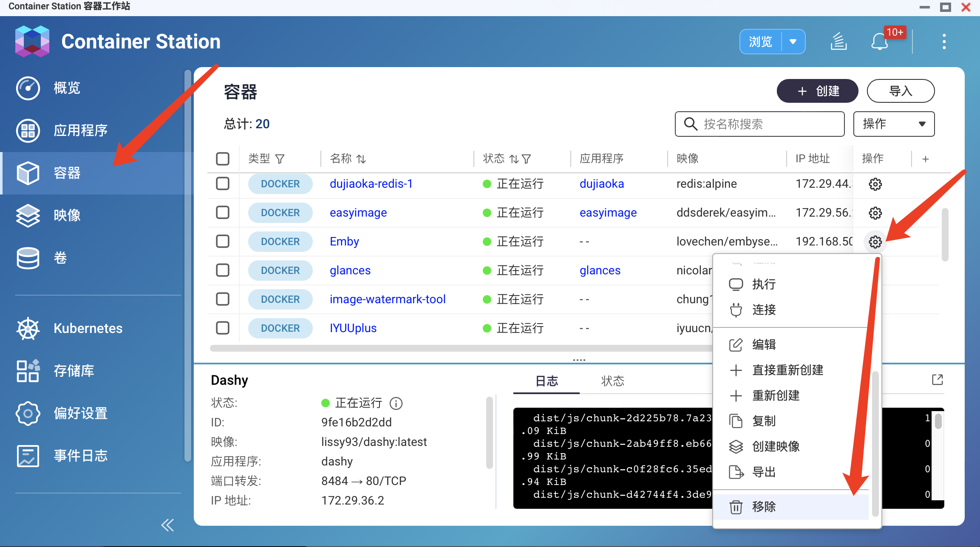
Task: Check the Emby row checkbox
Action: pyautogui.click(x=223, y=241)
